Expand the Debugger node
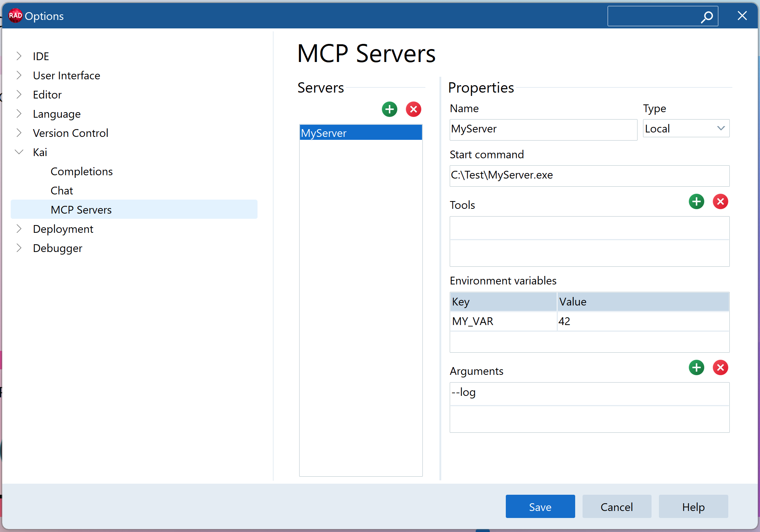The height and width of the screenshot is (532, 760). (x=19, y=248)
